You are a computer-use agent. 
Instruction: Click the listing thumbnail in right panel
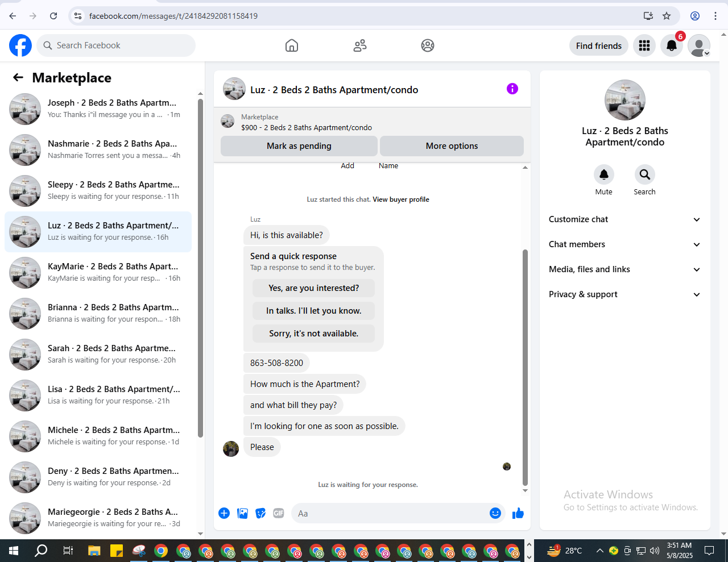625,100
